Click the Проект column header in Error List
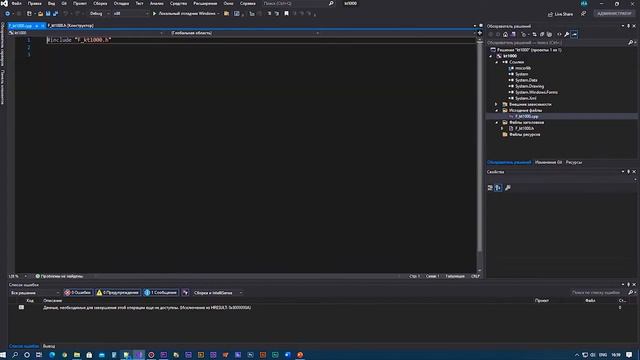Screen dimensions: 640x360 click(542, 300)
